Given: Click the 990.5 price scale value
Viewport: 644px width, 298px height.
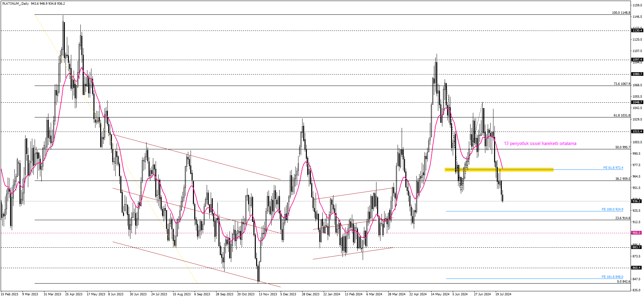Looking at the screenshot, I should [x=637, y=154].
